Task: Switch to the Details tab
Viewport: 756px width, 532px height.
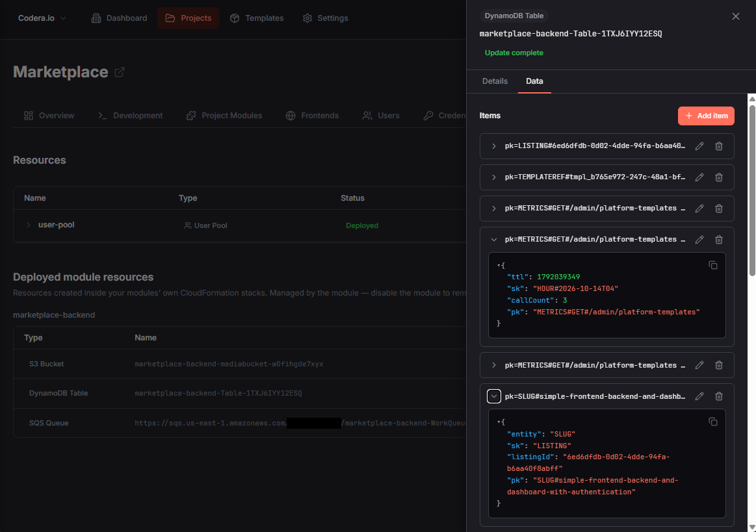Action: 495,81
